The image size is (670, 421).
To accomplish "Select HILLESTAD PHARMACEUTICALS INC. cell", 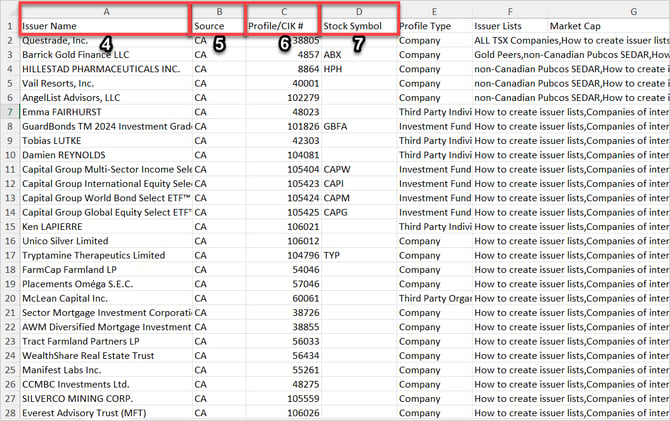I will [x=106, y=69].
